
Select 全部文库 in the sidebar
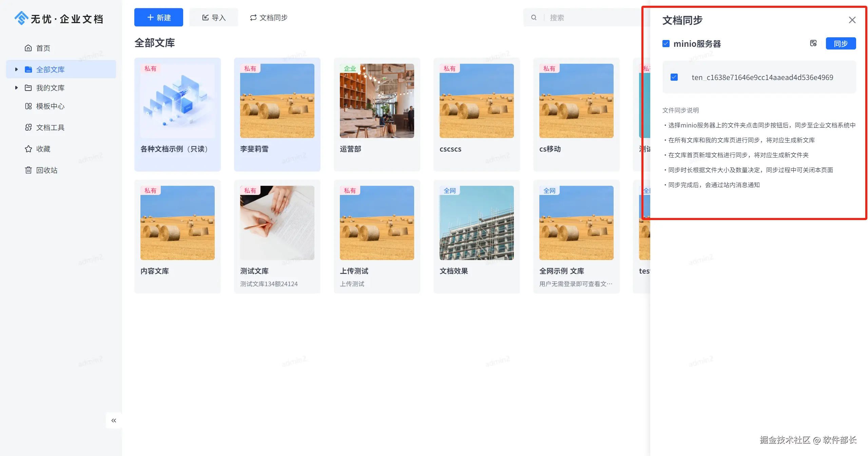click(x=50, y=70)
